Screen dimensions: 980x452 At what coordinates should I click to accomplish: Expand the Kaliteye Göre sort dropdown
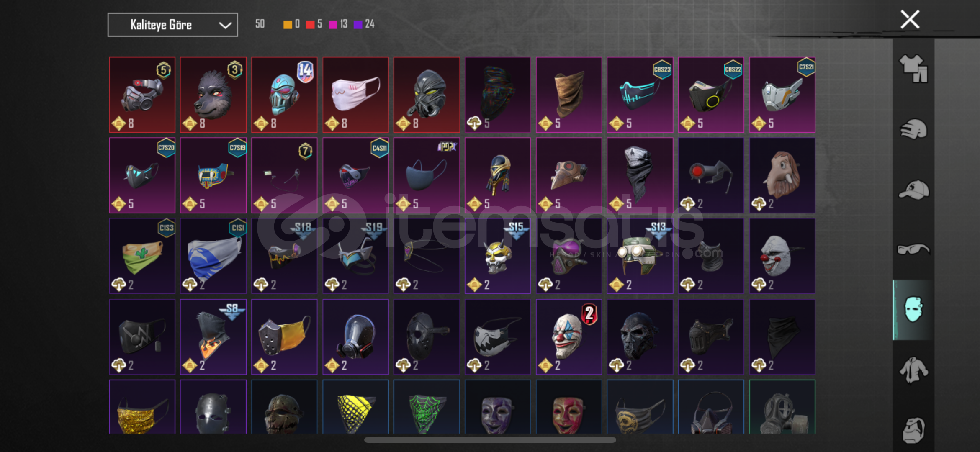172,25
